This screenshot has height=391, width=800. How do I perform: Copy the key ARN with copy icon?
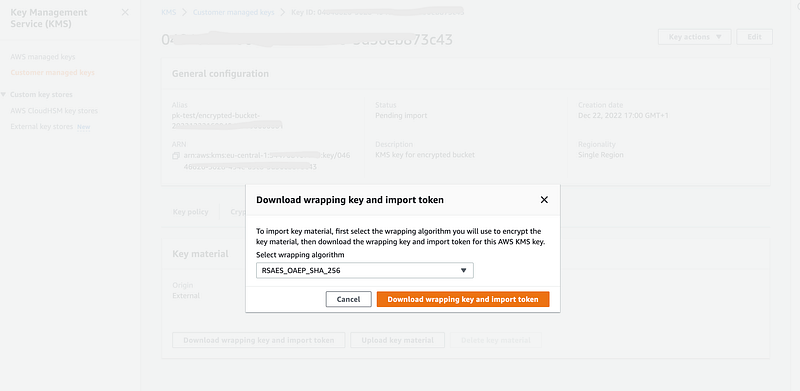(176, 155)
